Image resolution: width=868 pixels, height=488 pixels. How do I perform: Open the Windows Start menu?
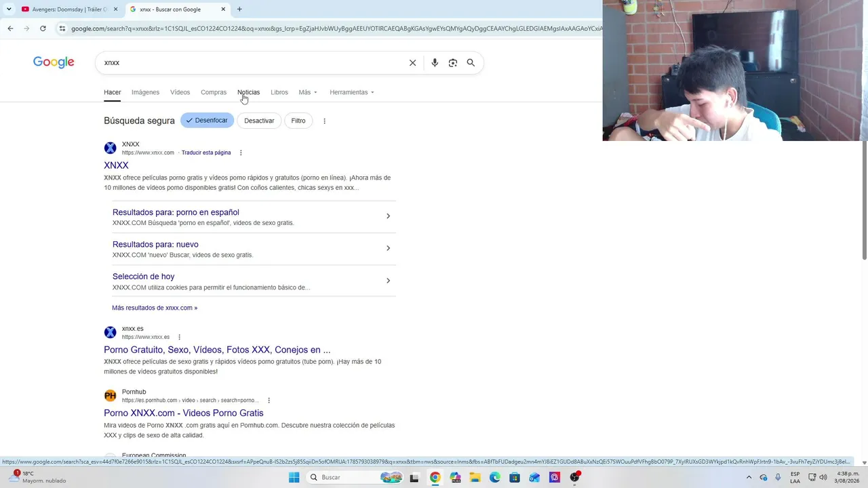click(x=294, y=477)
